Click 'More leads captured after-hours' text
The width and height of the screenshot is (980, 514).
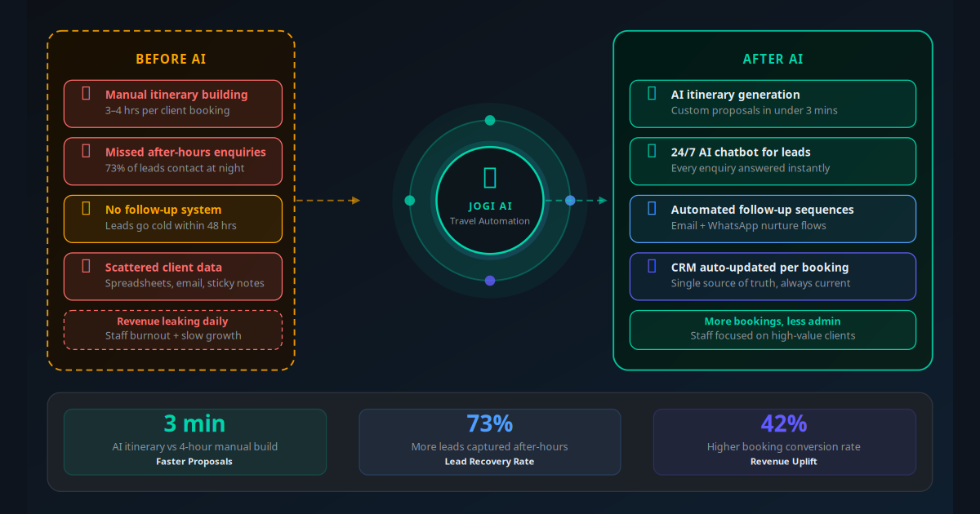[490, 447]
